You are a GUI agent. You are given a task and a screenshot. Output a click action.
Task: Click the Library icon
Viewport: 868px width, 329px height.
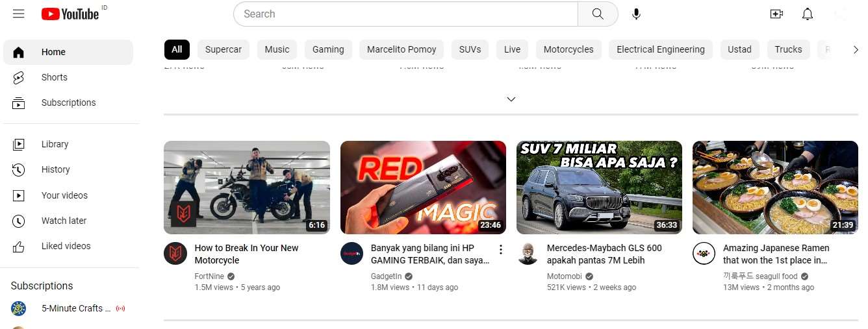[18, 144]
